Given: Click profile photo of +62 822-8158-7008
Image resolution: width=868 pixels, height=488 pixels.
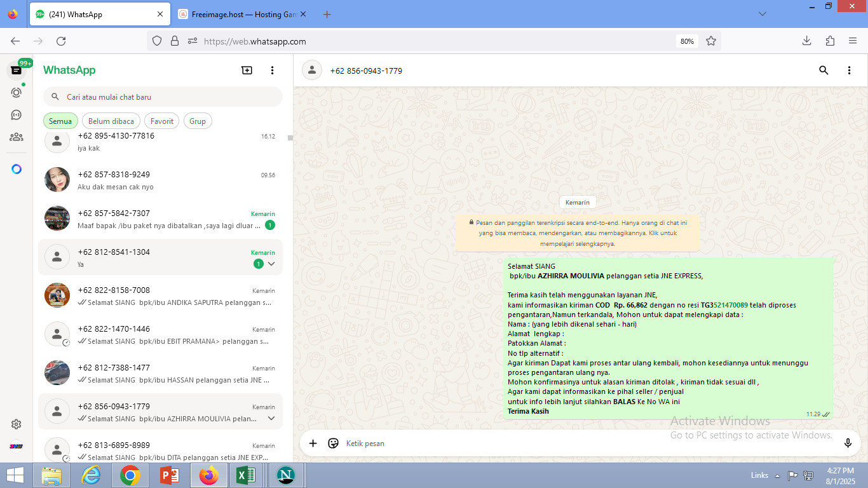Looking at the screenshot, I should [x=57, y=295].
